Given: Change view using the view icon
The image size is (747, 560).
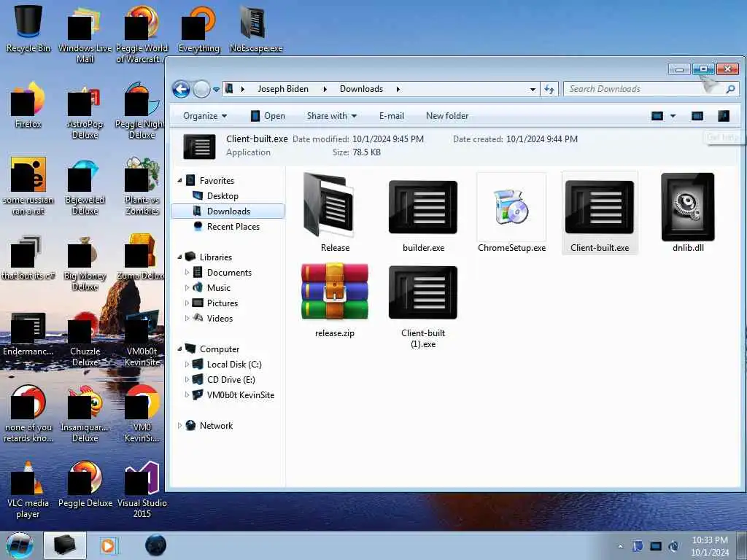Looking at the screenshot, I should (657, 116).
